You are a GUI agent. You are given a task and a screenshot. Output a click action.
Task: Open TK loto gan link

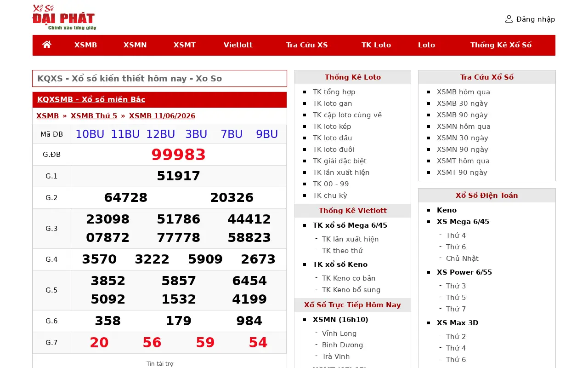[x=332, y=103]
